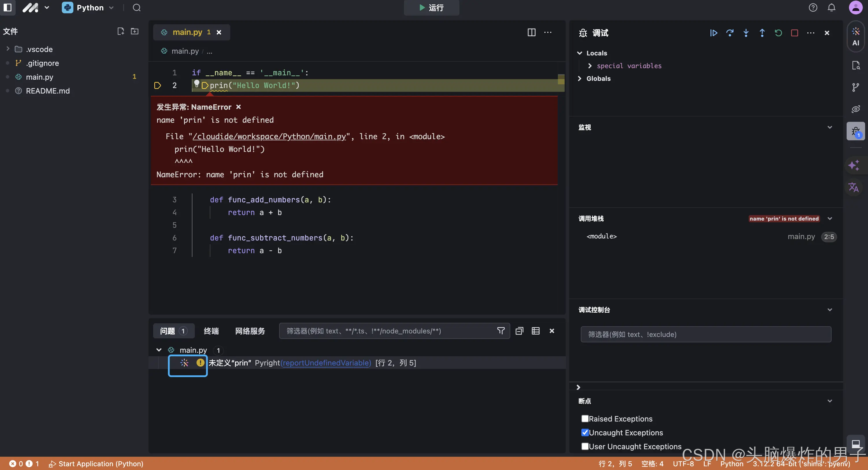The height and width of the screenshot is (470, 868).
Task: Click the split editor icon
Action: point(531,32)
